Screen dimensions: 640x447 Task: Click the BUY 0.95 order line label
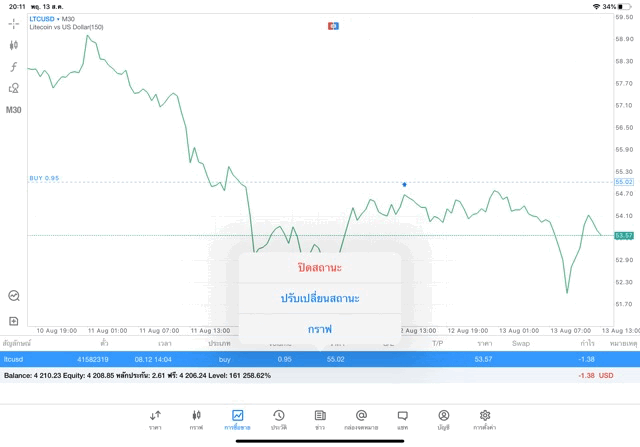click(44, 178)
